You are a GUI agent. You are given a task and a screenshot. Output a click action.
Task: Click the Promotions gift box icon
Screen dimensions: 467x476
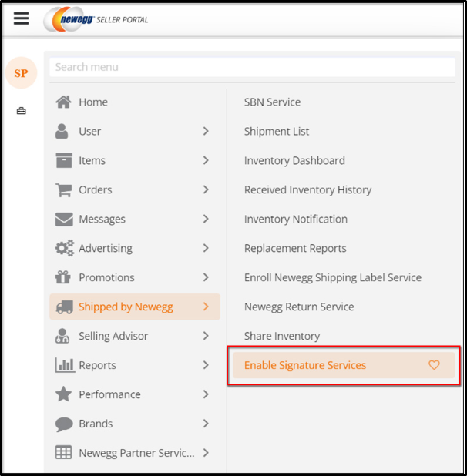pos(63,277)
